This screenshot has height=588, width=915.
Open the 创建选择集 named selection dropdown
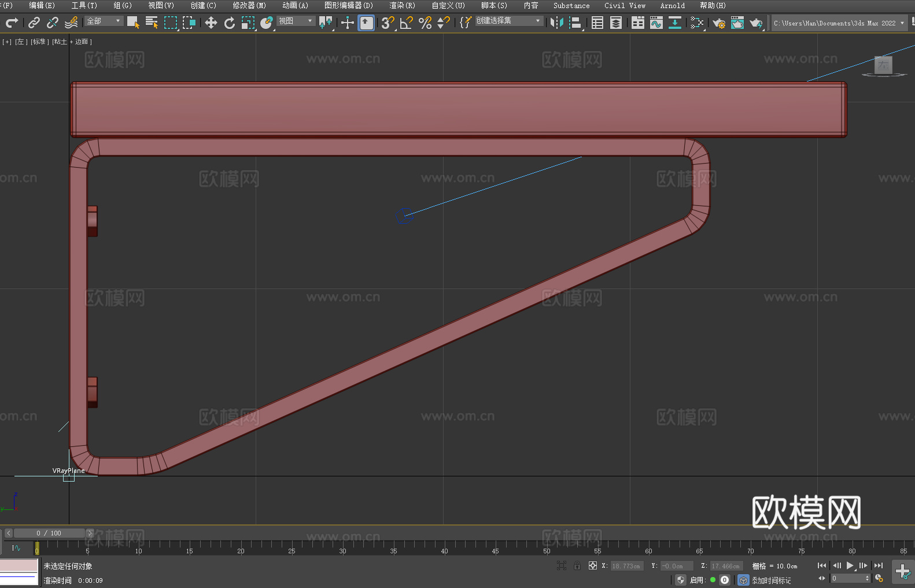(509, 21)
